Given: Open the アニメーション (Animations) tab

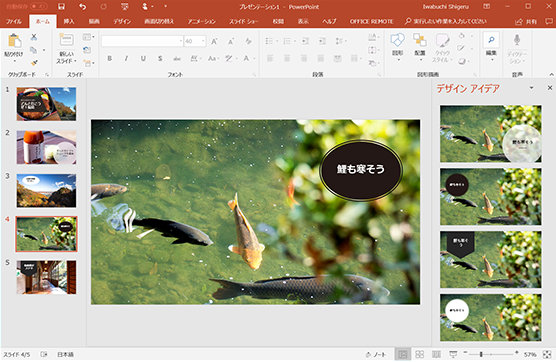Looking at the screenshot, I should coord(201,21).
